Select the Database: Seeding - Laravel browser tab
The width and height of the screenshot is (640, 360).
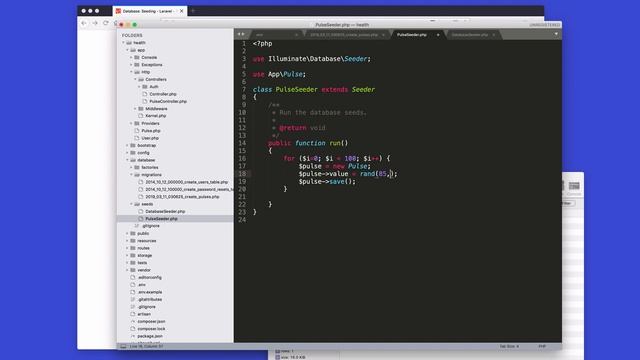(149, 11)
